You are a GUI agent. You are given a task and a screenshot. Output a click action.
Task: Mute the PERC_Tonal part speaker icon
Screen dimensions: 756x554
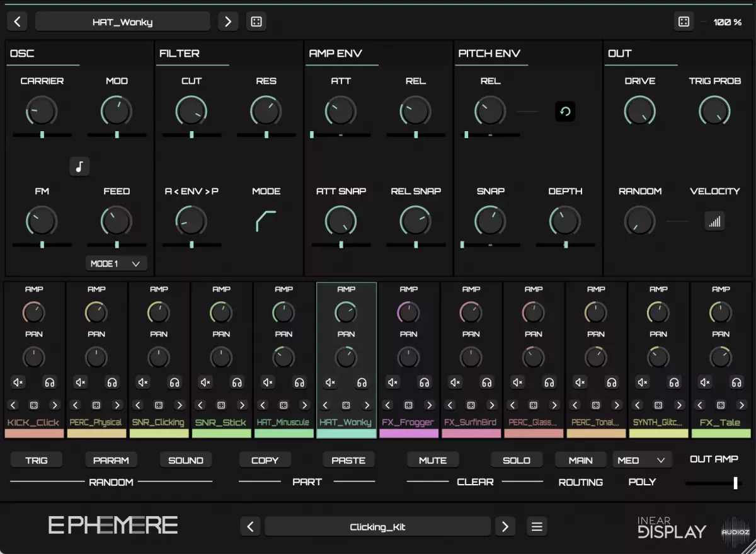tap(580, 382)
